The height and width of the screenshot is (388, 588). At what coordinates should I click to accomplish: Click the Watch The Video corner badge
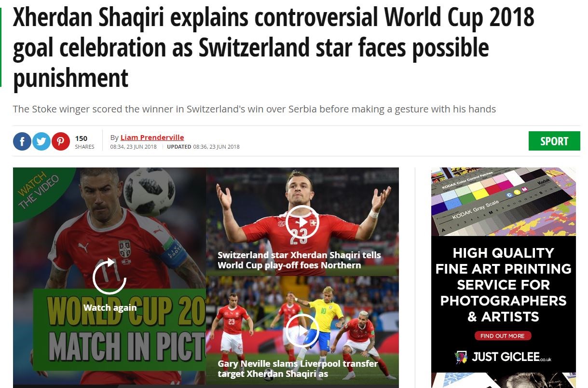tap(38, 191)
